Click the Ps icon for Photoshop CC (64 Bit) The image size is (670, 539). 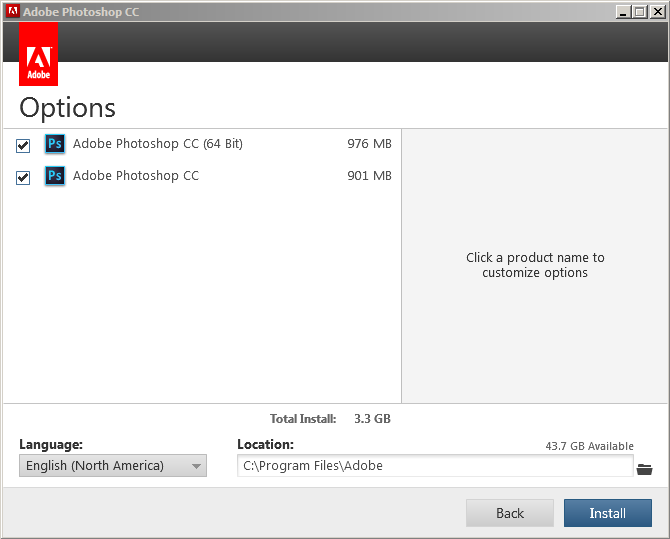[x=55, y=144]
